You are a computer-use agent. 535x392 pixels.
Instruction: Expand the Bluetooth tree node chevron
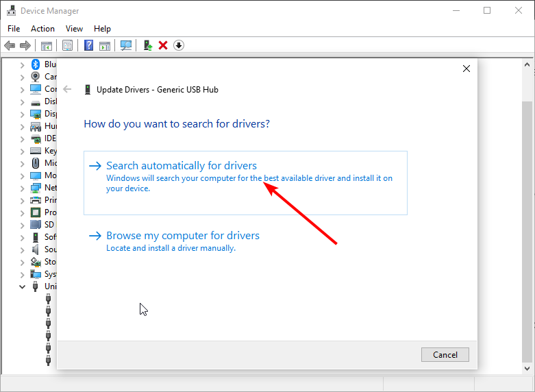tap(22, 65)
